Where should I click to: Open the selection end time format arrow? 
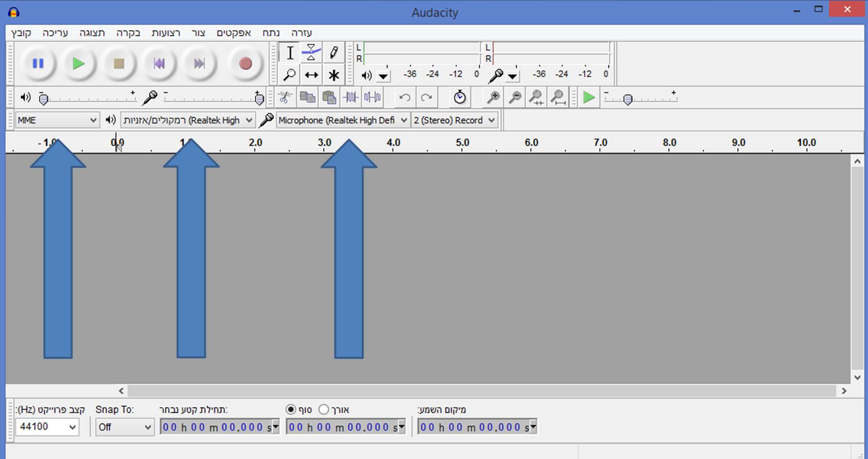402,426
